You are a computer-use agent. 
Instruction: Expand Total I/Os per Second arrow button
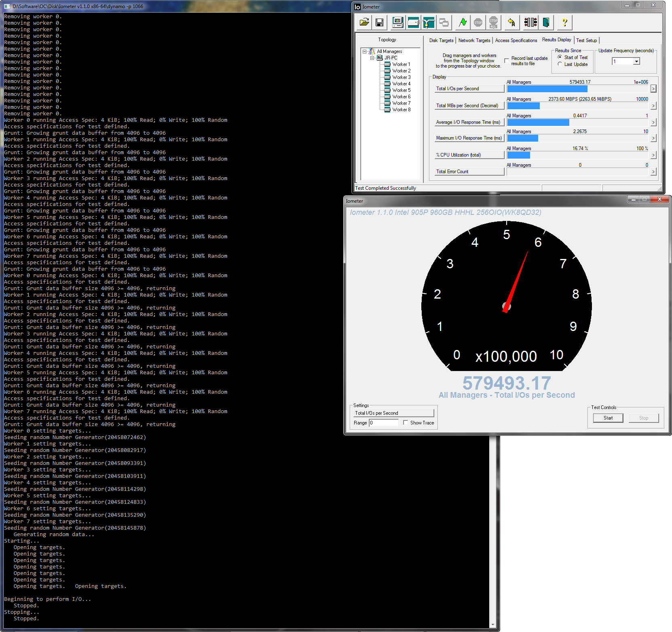coord(653,89)
